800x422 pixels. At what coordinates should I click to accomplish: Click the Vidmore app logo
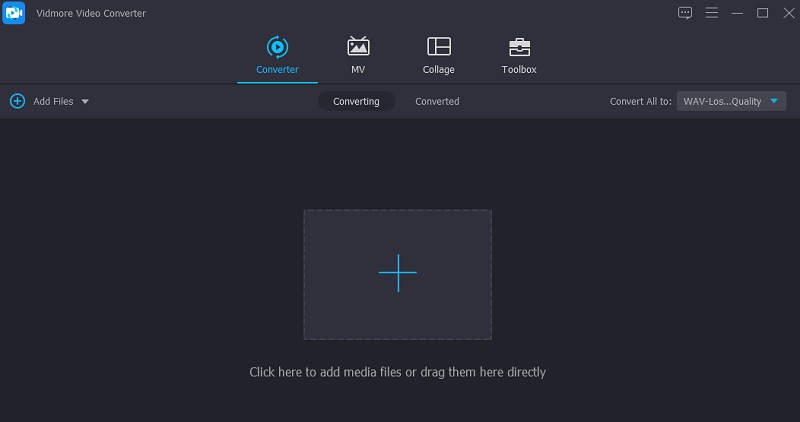point(14,14)
